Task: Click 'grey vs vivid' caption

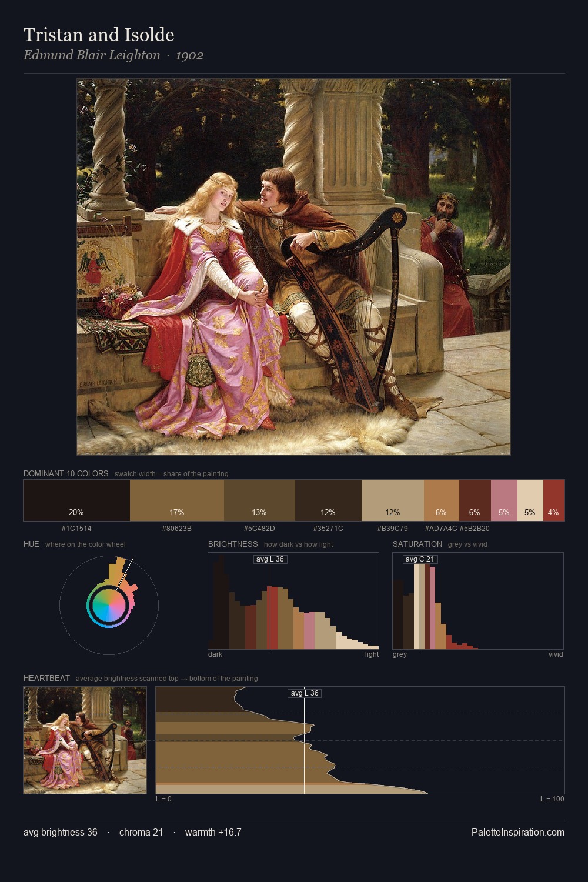Action: pos(467,544)
